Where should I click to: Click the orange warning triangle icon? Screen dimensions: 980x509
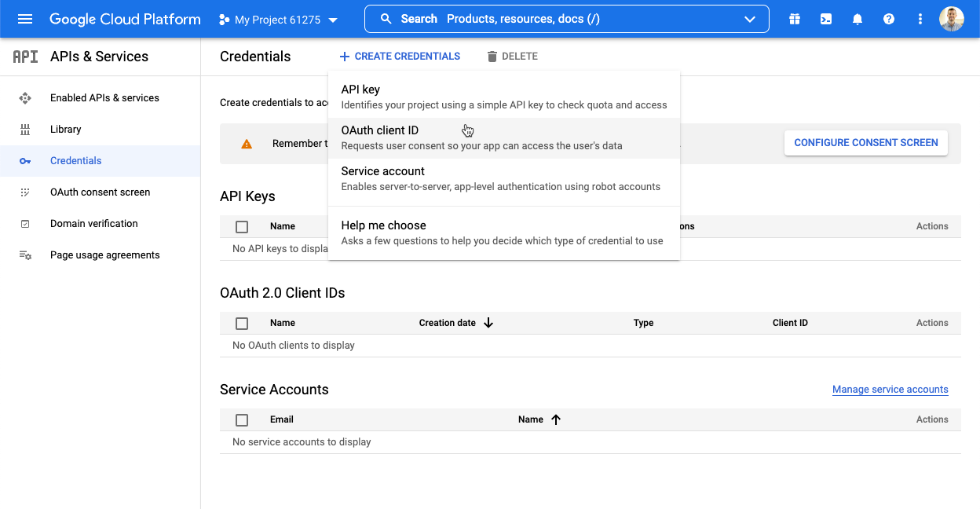tap(247, 144)
